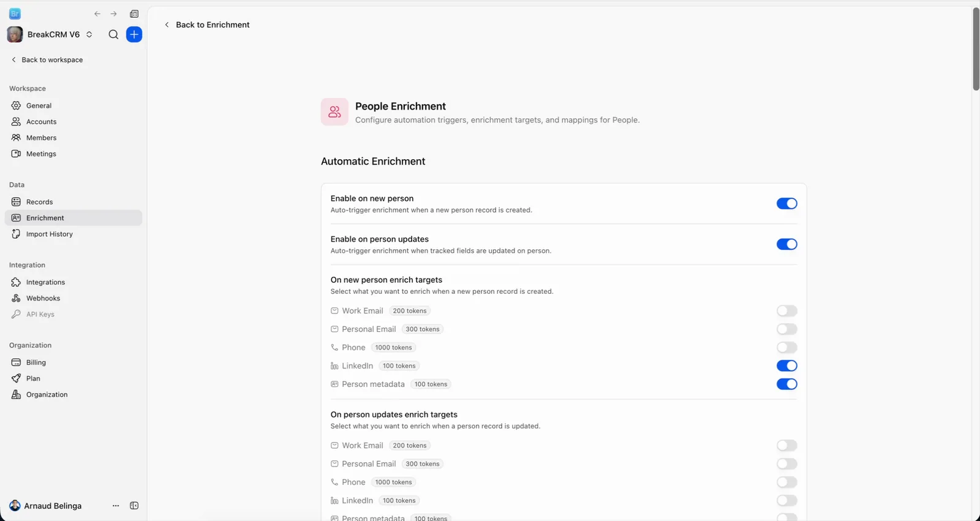Click the layout panel icon in top bar
The height and width of the screenshot is (521, 980).
[x=134, y=14]
